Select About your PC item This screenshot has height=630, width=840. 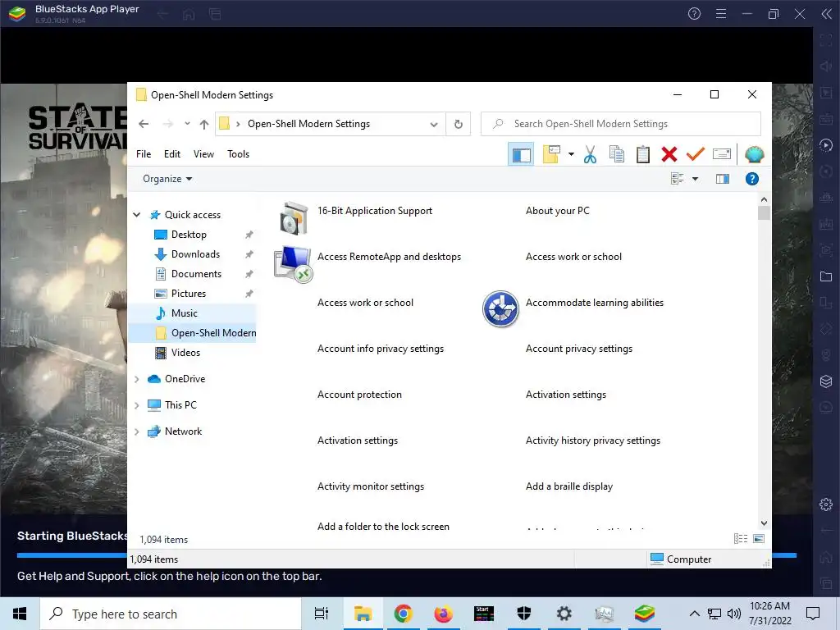pos(557,211)
